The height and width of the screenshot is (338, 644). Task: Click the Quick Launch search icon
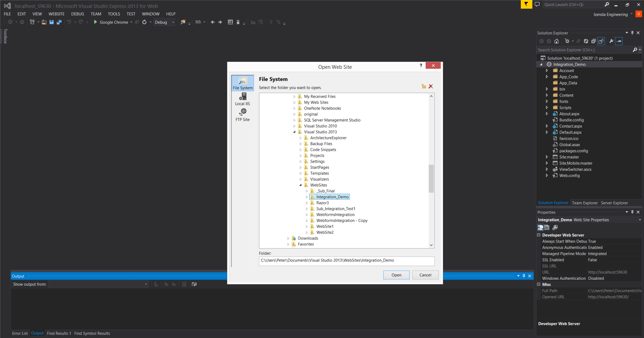[x=607, y=4]
